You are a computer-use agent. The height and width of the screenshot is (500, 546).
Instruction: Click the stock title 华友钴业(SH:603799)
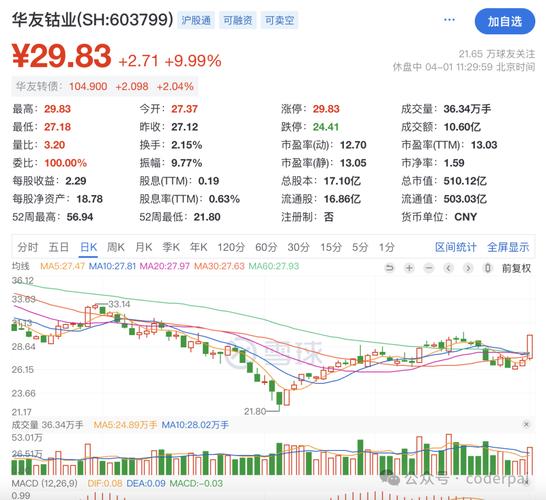pyautogui.click(x=92, y=19)
